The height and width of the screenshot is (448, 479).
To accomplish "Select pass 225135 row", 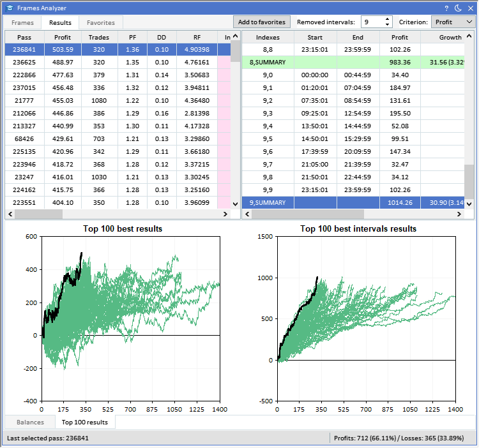I will [x=118, y=152].
